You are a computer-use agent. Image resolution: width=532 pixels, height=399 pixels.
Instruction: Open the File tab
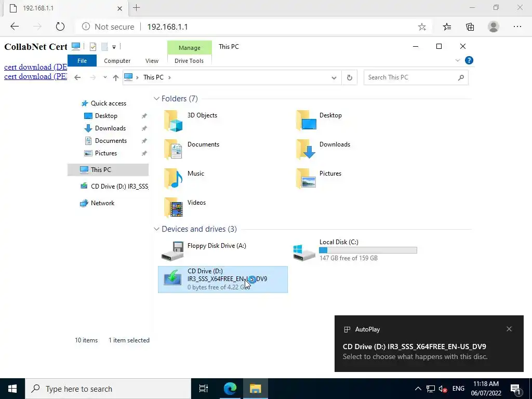[x=82, y=61]
